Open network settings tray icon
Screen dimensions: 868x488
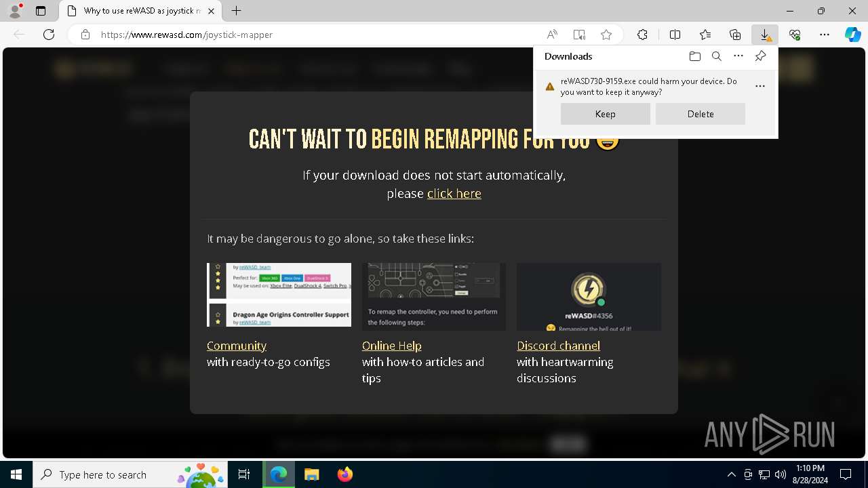point(764,474)
